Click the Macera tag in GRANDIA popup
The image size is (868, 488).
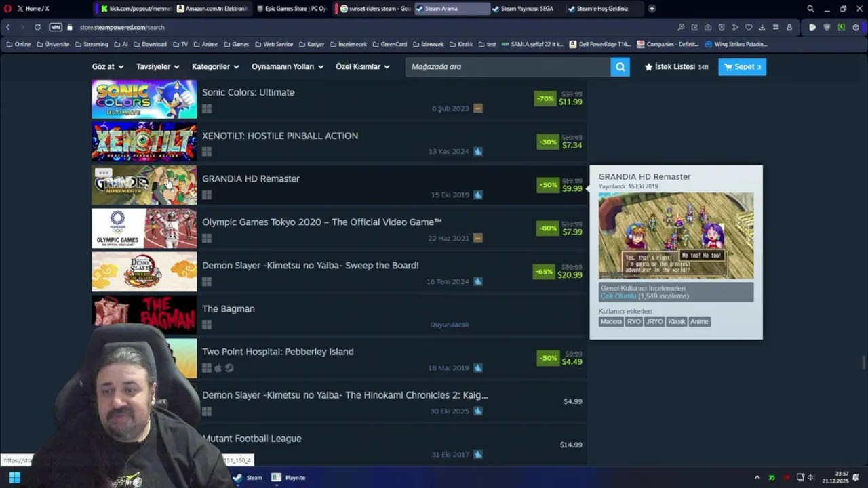click(611, 321)
